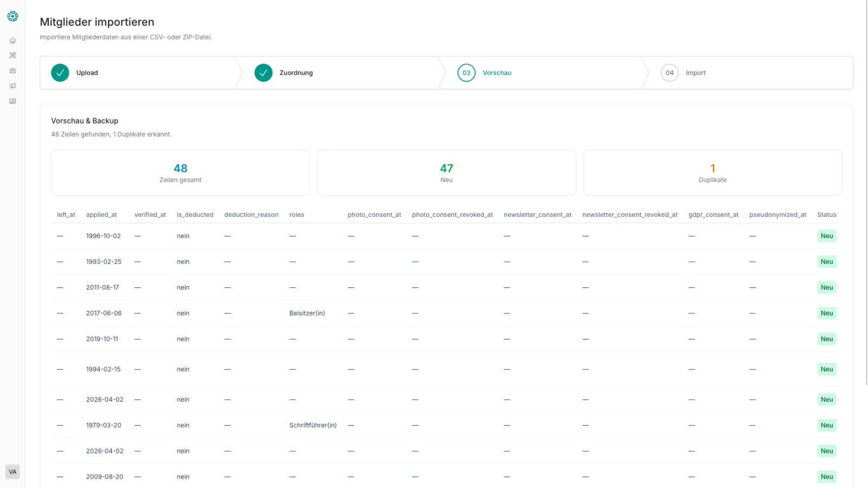This screenshot has height=488, width=868.
Task: Open the megaphone announcements icon
Action: click(x=12, y=86)
